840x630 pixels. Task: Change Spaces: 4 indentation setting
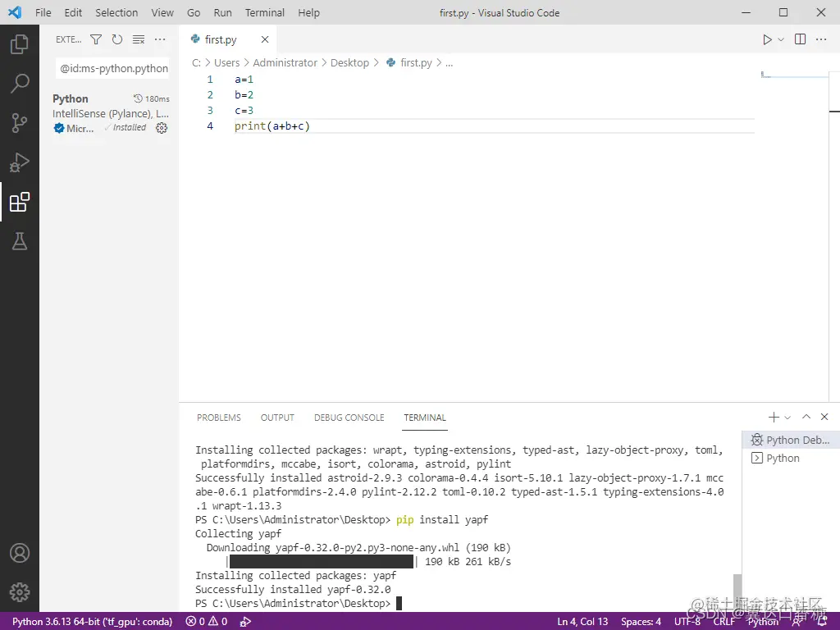[641, 622]
